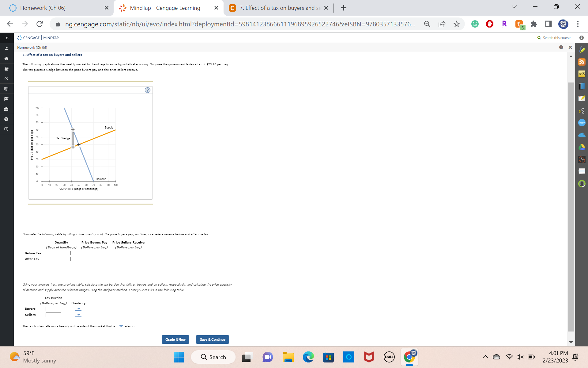The height and width of the screenshot is (368, 588).
Task: Open the elastic/inelastic dropdown below the table
Action: [120, 326]
